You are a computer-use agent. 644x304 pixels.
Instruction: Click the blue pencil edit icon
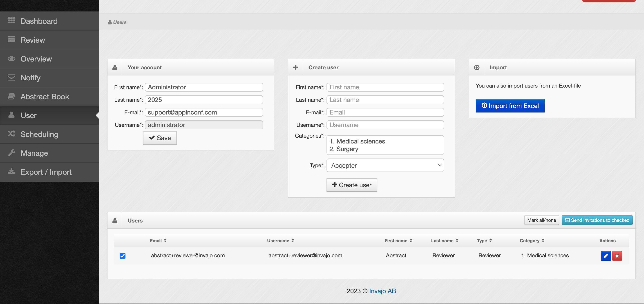[x=606, y=256]
